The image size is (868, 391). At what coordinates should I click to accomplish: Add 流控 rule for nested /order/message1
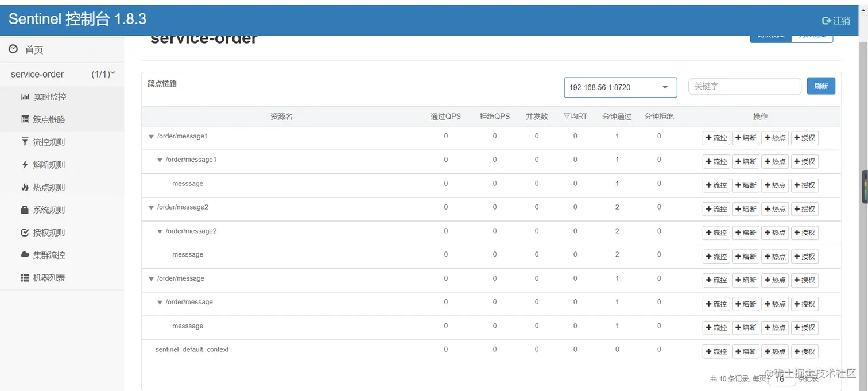716,162
